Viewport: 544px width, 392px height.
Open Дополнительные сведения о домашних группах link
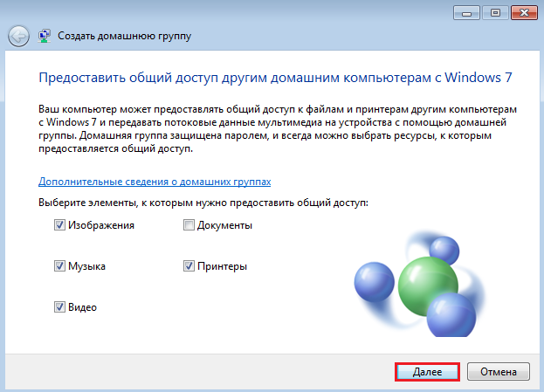point(155,182)
